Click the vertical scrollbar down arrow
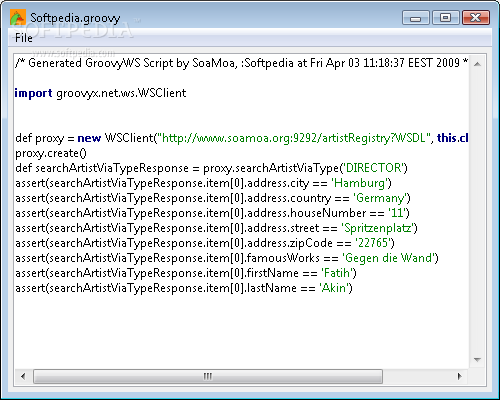 477,360
